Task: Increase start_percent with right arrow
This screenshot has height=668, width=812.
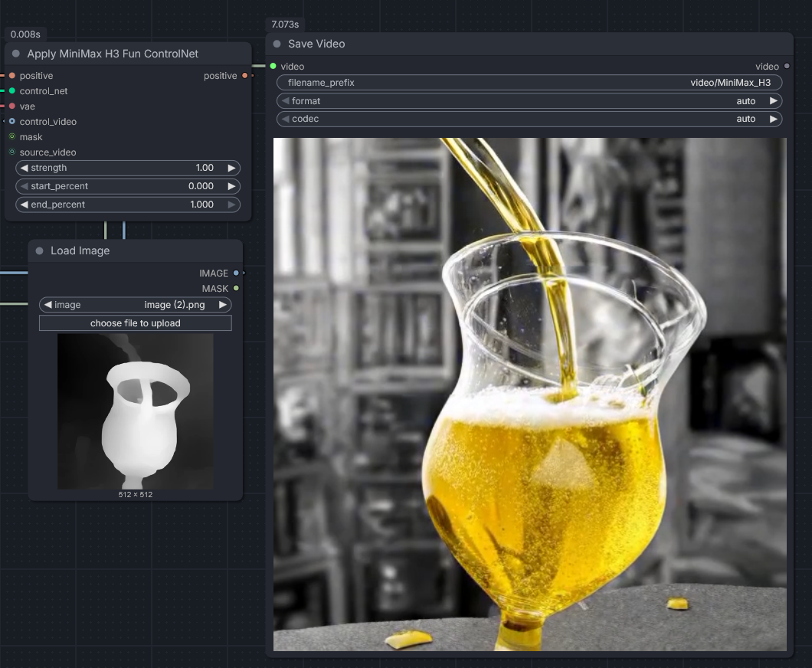Action: (231, 186)
